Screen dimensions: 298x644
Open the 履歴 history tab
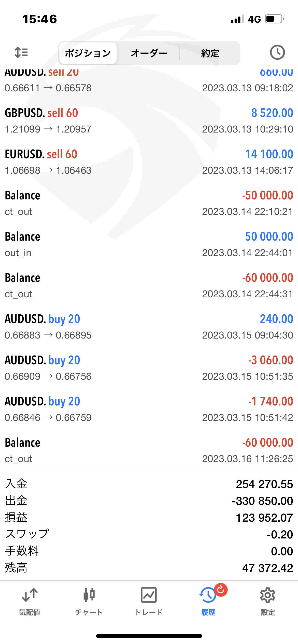pos(208,601)
